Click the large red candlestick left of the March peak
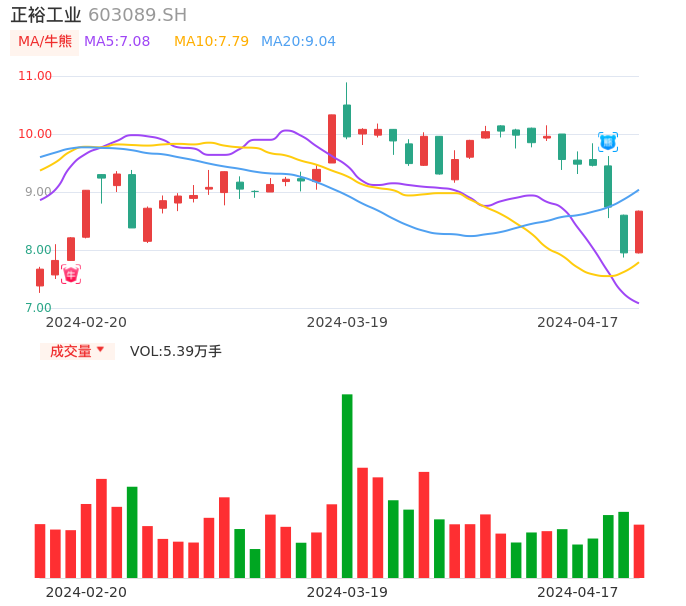Viewport: 686px width, 606px height. [x=332, y=138]
